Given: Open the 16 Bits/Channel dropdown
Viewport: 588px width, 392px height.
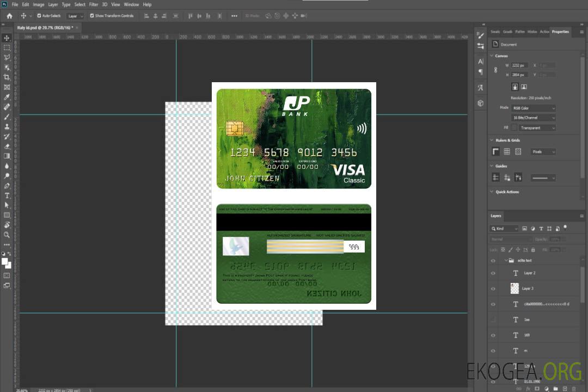Looking at the screenshot, I should [x=534, y=118].
